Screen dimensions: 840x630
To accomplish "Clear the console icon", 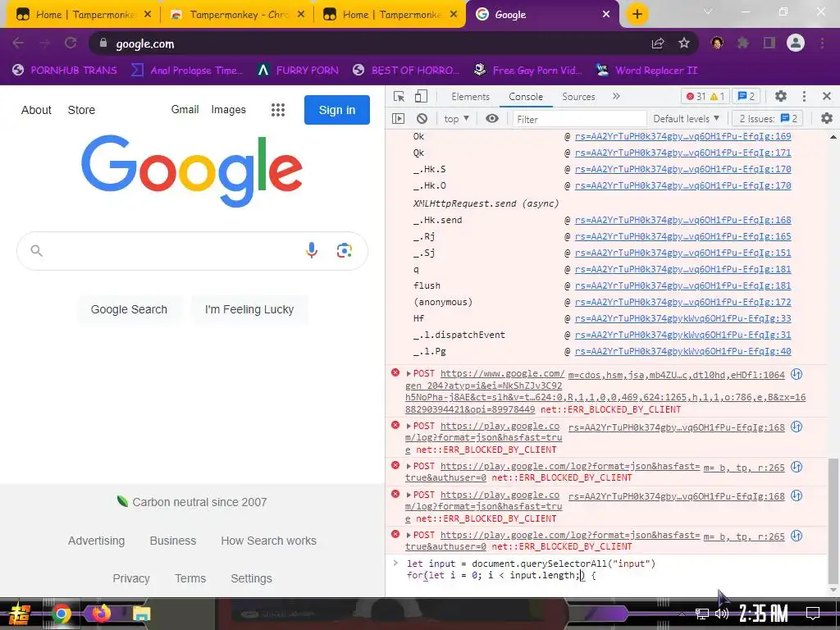I will 422,118.
